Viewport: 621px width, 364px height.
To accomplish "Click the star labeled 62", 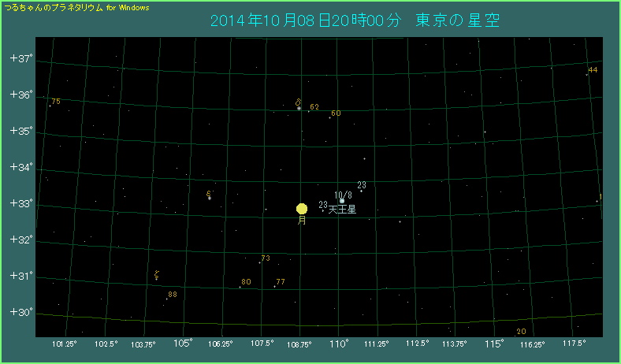I will click(308, 111).
